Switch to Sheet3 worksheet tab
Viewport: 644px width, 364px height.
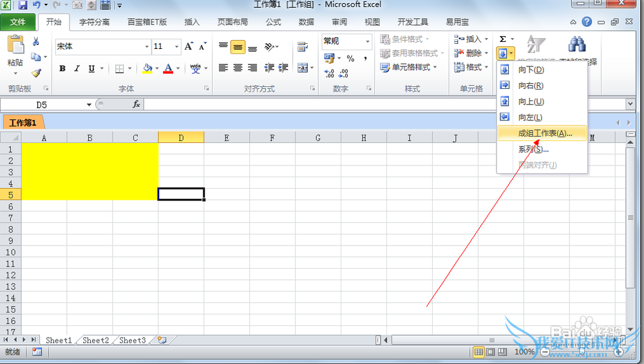pyautogui.click(x=132, y=340)
